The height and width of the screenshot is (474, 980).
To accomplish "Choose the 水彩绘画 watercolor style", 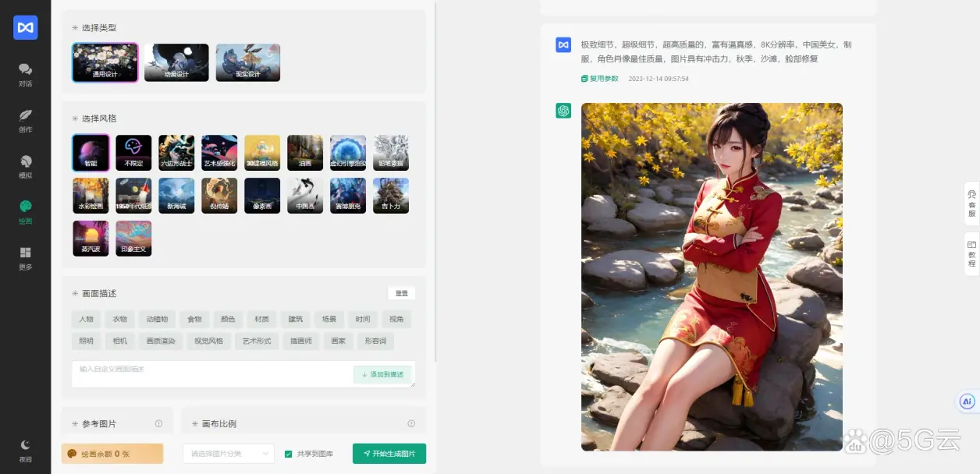I will (x=91, y=196).
